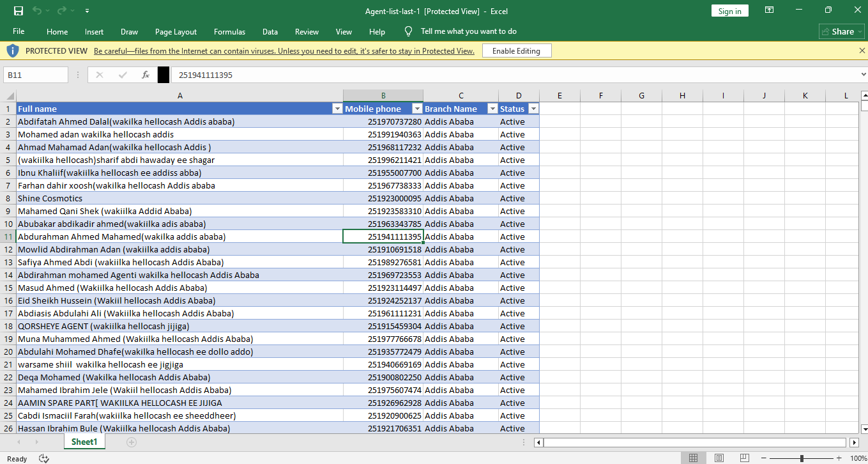868x464 pixels.
Task: Open the File menu
Action: point(19,31)
